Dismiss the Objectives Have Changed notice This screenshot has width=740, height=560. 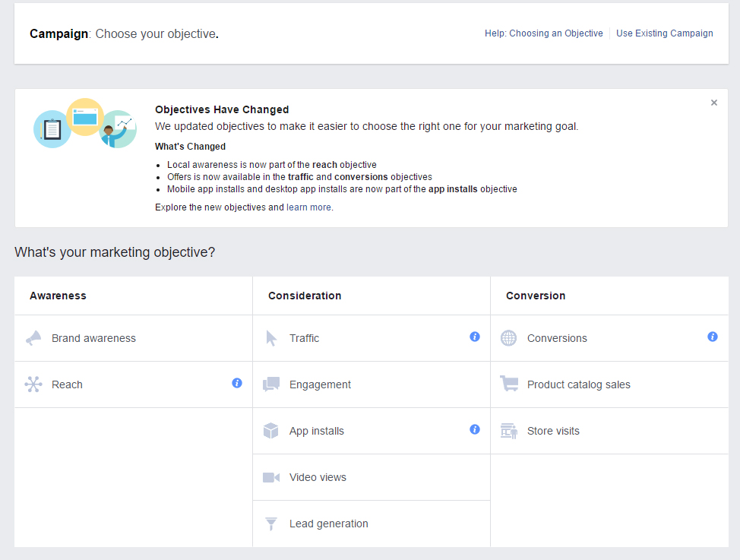714,103
